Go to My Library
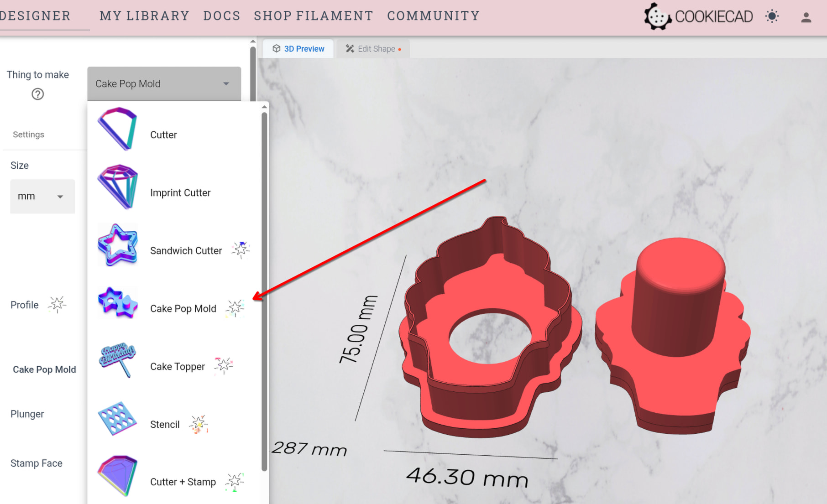Screen dimensions: 827x504 tap(144, 16)
